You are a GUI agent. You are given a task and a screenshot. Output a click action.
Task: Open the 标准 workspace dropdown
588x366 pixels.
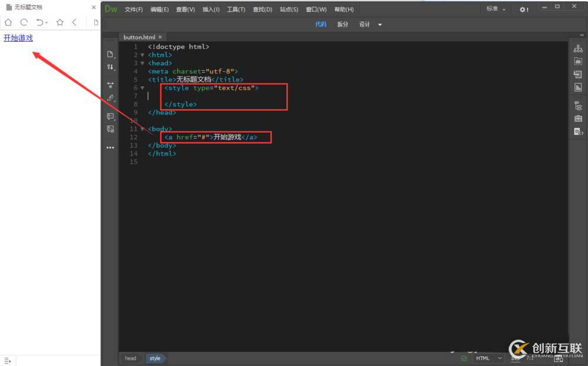(495, 9)
